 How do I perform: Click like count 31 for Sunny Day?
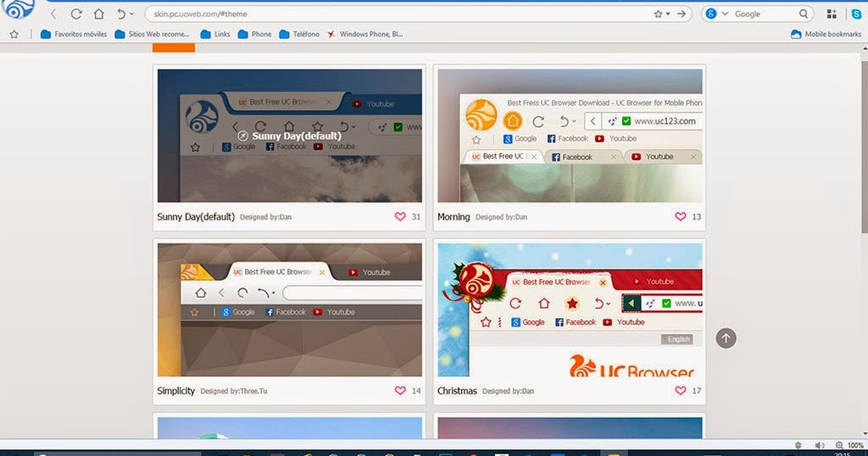point(416,217)
